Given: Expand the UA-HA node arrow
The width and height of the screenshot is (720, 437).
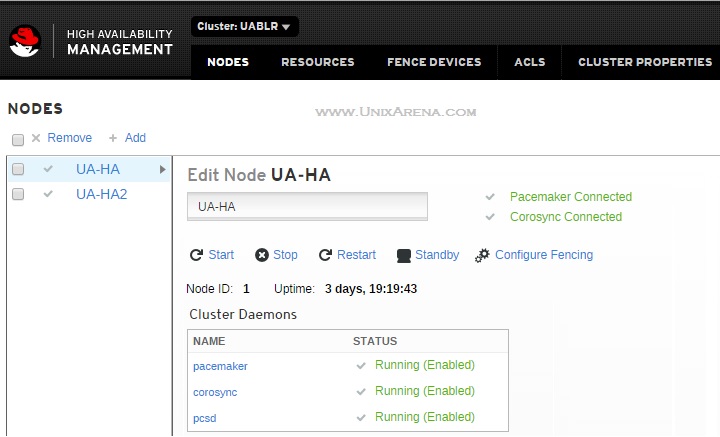Looking at the screenshot, I should [162, 169].
